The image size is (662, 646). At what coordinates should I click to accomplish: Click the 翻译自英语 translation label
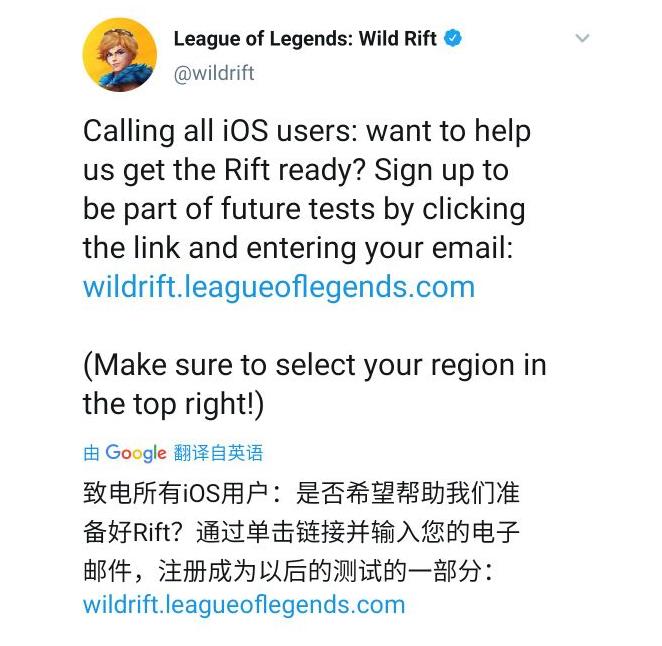pyautogui.click(x=218, y=453)
